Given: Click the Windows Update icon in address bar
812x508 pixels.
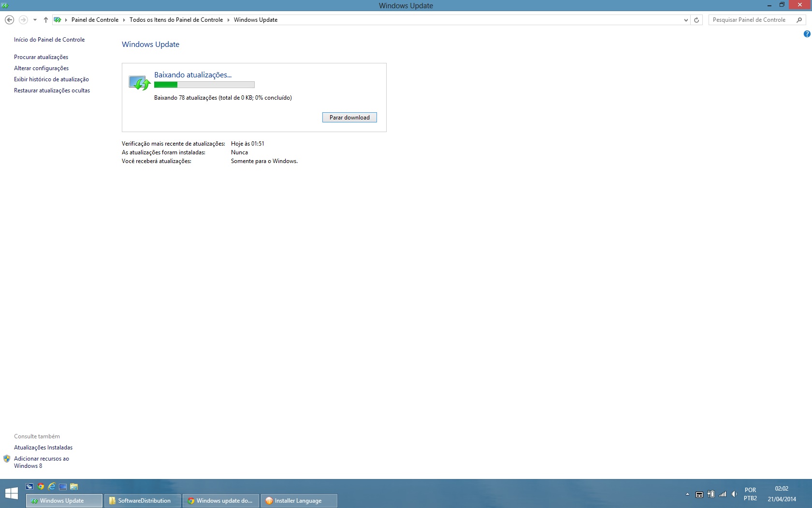Looking at the screenshot, I should [58, 20].
